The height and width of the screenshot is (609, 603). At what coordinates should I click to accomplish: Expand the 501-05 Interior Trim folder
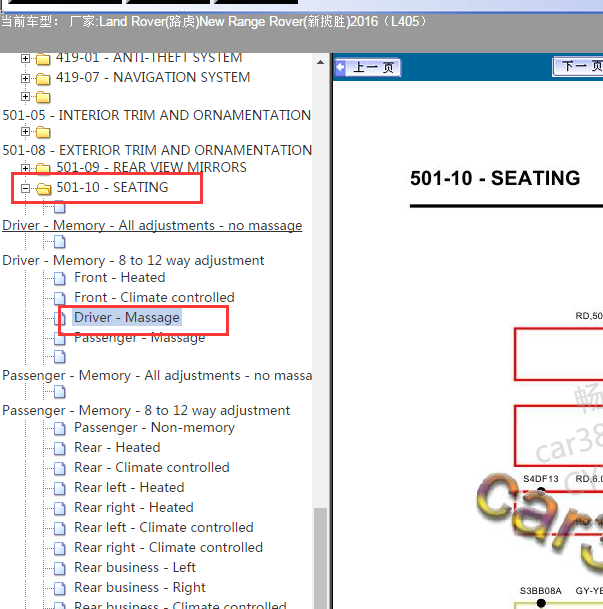(x=25, y=96)
